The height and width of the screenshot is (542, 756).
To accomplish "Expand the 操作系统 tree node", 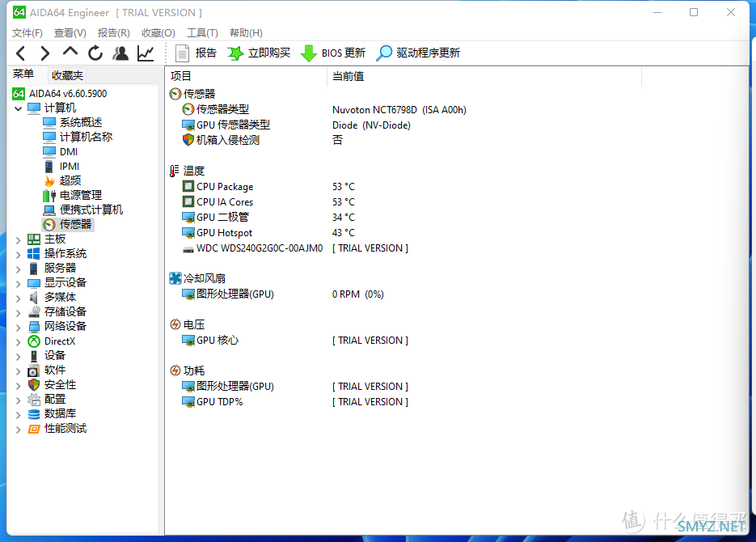I will [x=19, y=255].
